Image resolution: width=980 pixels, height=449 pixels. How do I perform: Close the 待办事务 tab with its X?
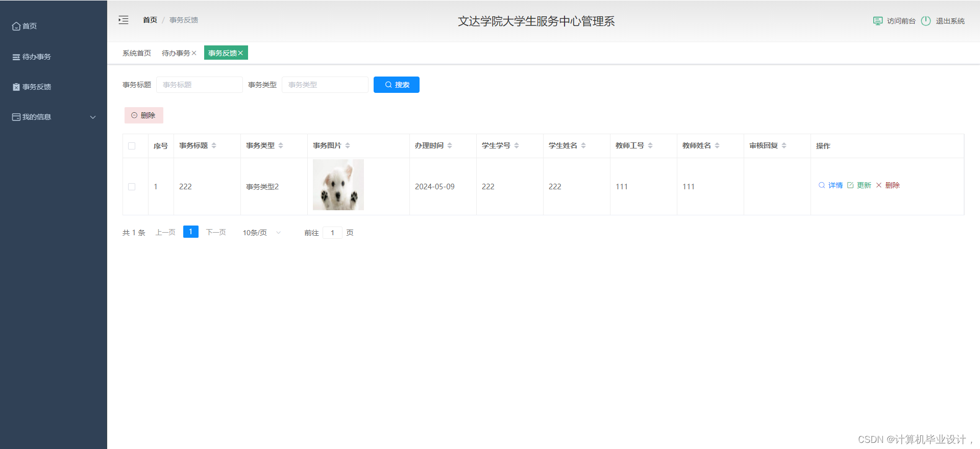[x=194, y=53]
